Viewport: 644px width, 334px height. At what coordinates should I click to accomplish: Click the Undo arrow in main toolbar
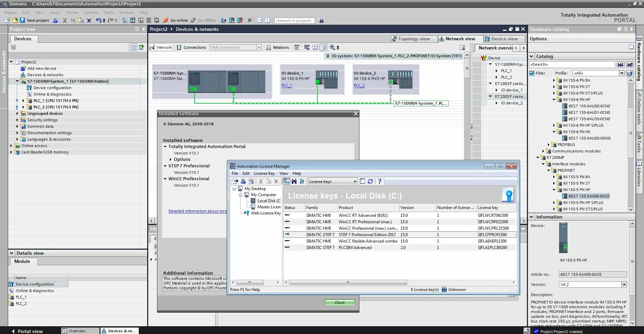[x=98, y=20]
